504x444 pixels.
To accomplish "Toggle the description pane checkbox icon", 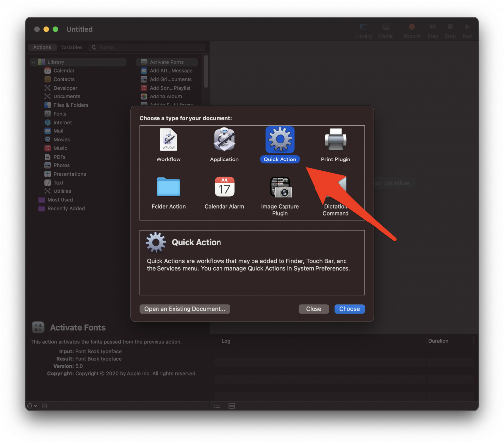I will (45, 406).
